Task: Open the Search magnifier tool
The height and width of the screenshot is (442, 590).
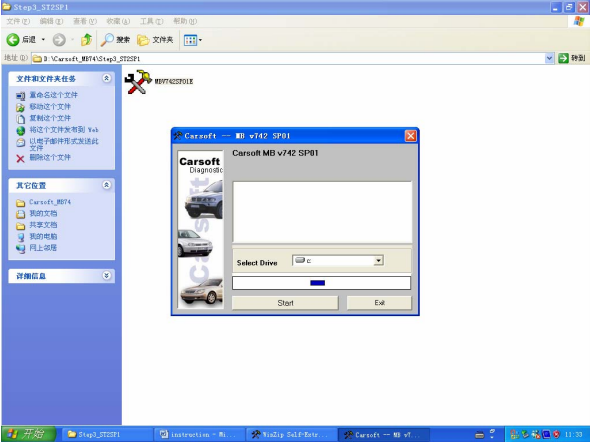Action: coord(107,39)
